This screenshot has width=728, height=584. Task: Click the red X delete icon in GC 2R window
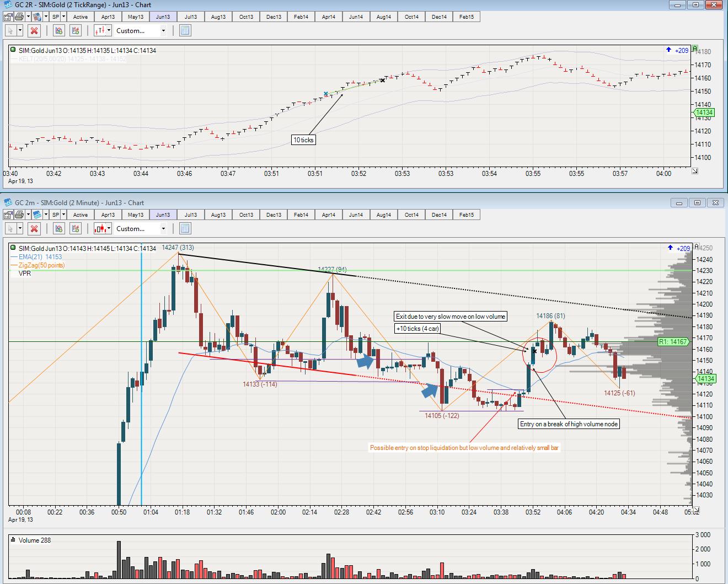click(34, 30)
